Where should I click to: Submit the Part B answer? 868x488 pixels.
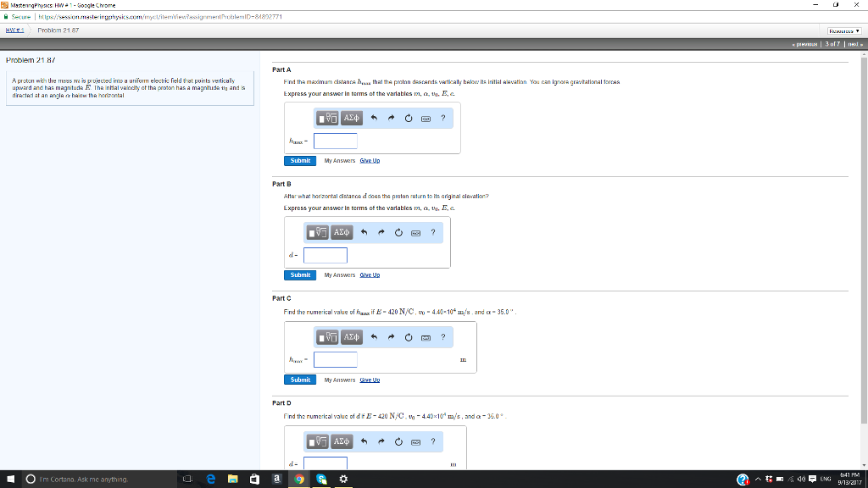300,275
